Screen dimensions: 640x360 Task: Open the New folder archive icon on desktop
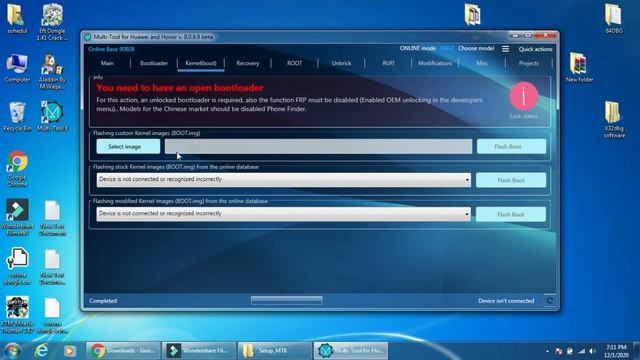pyautogui.click(x=579, y=68)
